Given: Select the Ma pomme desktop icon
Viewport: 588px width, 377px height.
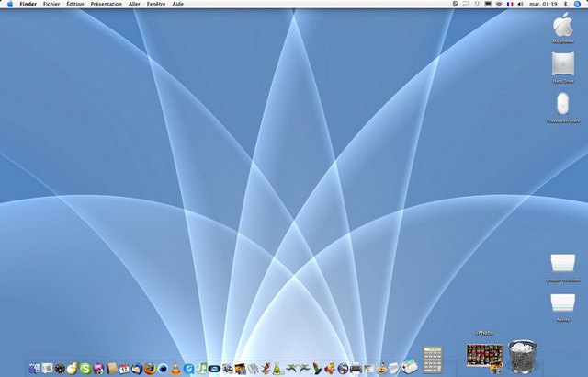Looking at the screenshot, I should pos(563,25).
